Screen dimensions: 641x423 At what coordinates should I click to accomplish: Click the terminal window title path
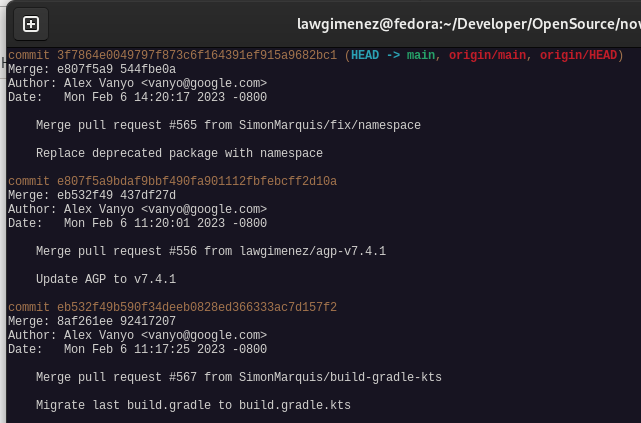468,23
